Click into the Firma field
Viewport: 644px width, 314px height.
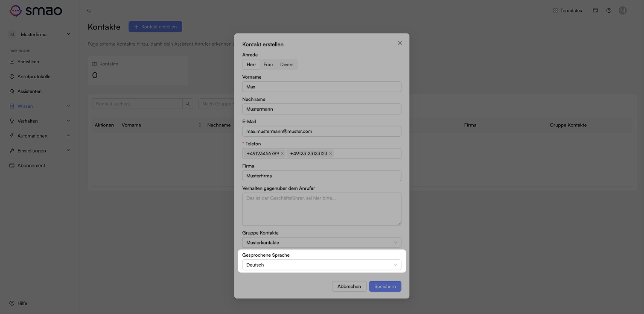pyautogui.click(x=322, y=176)
